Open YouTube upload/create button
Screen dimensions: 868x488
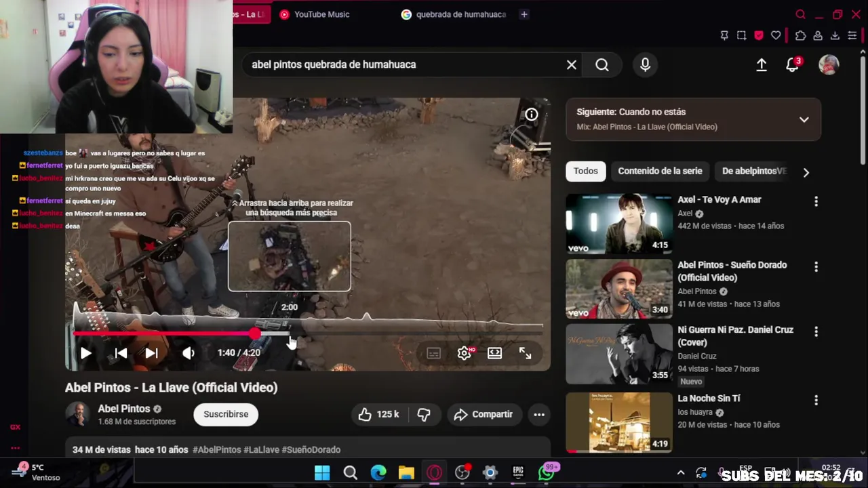(762, 64)
